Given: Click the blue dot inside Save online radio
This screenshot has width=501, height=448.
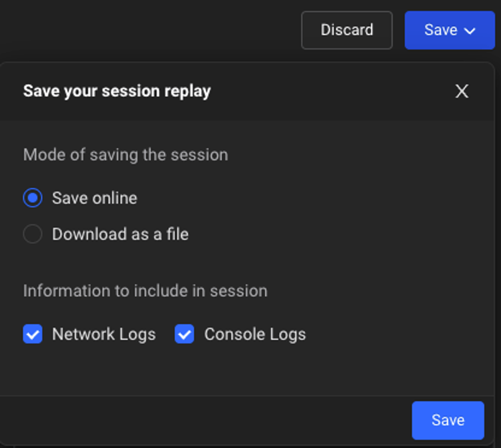Looking at the screenshot, I should [33, 198].
